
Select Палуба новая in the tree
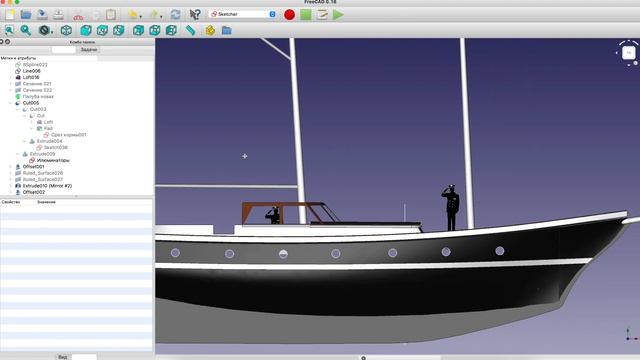click(38, 97)
